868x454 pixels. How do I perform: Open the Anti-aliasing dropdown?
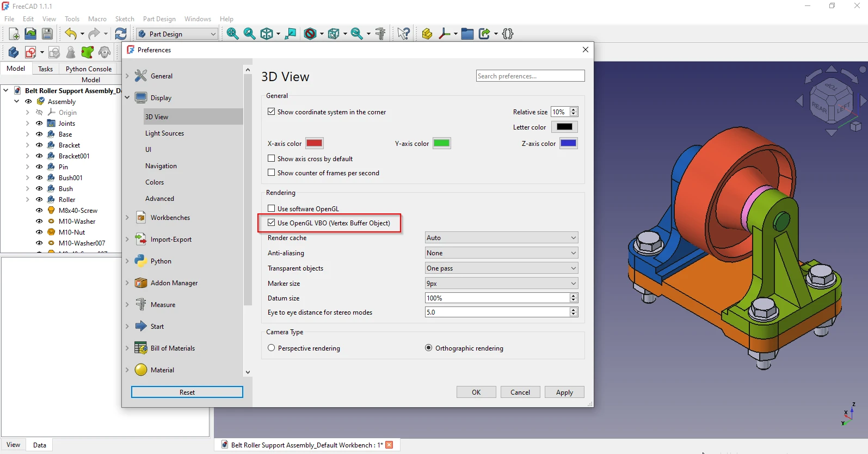[x=501, y=253]
